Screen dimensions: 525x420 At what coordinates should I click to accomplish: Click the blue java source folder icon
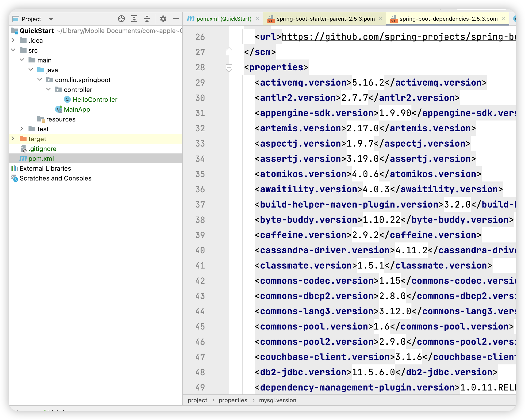41,70
